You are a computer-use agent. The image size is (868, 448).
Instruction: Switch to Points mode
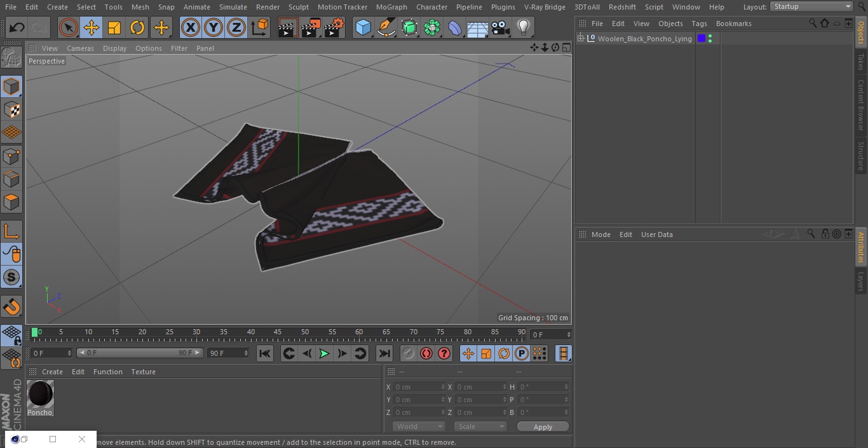pos(11,156)
